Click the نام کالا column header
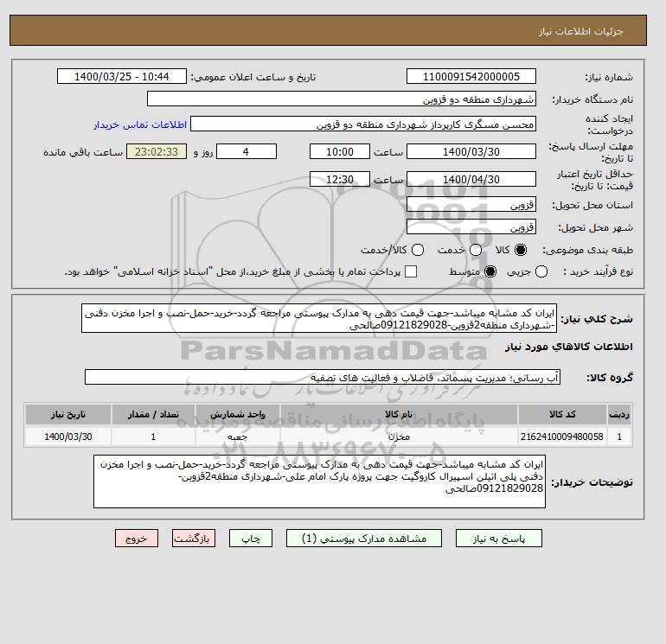The height and width of the screenshot is (644, 666). pyautogui.click(x=399, y=414)
